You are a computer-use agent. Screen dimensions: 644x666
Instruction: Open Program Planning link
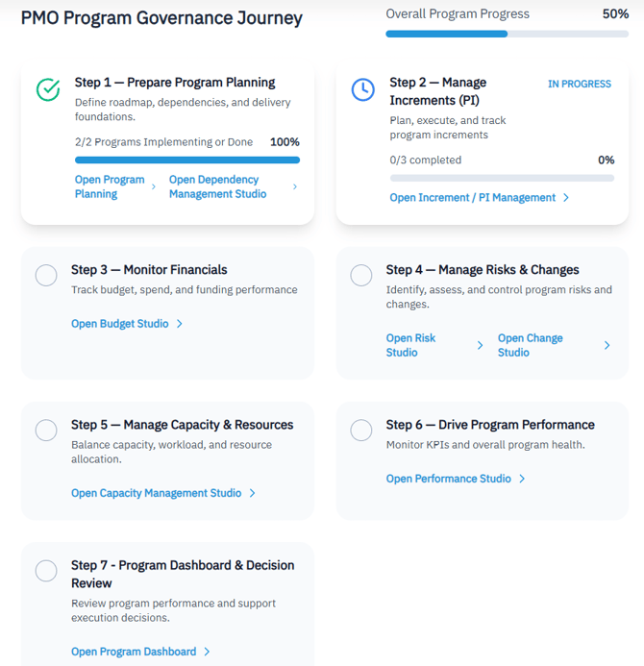pos(110,186)
